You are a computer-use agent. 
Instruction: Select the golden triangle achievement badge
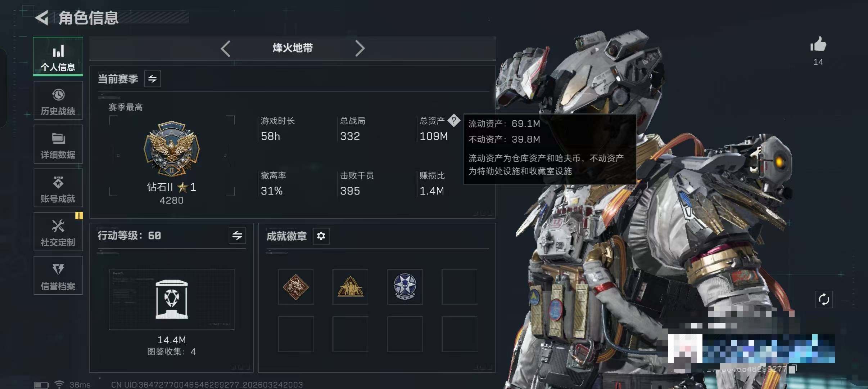tap(350, 287)
